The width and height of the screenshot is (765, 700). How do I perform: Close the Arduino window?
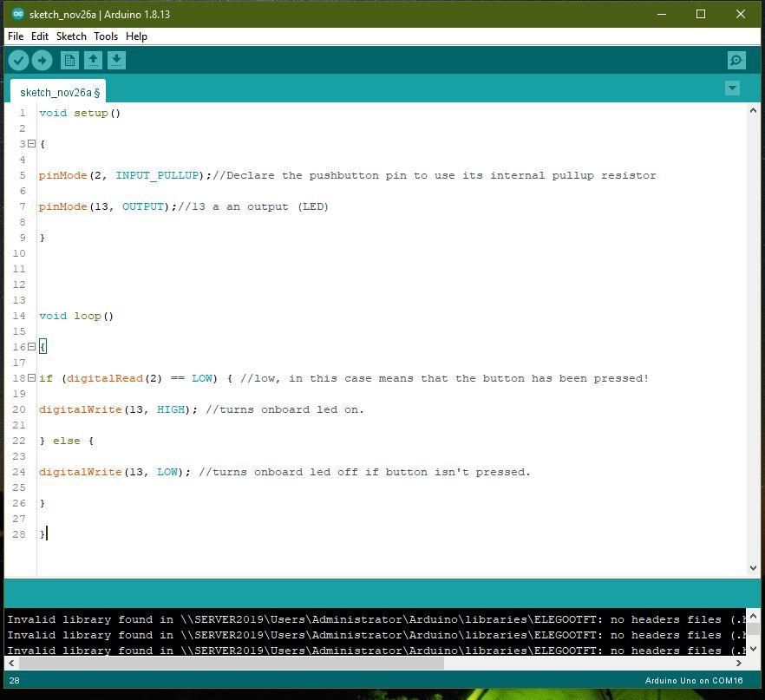[741, 14]
